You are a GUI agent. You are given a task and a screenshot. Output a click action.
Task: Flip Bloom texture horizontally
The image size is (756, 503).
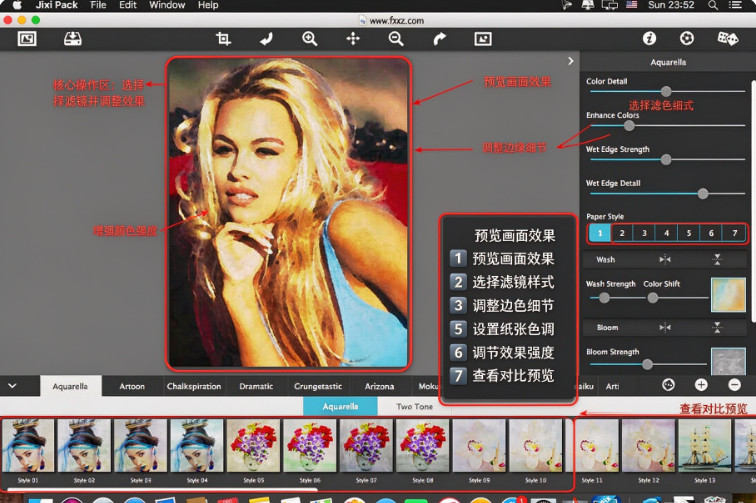point(665,327)
